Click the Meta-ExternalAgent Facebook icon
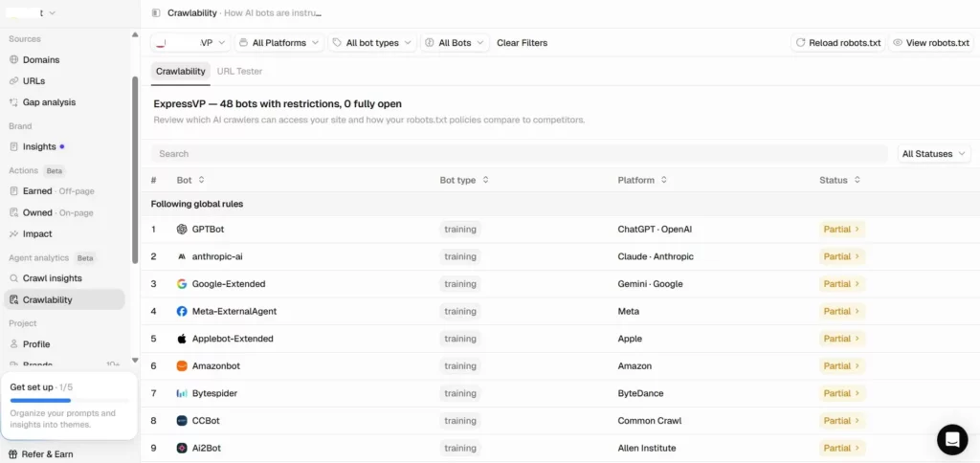 [x=182, y=311]
